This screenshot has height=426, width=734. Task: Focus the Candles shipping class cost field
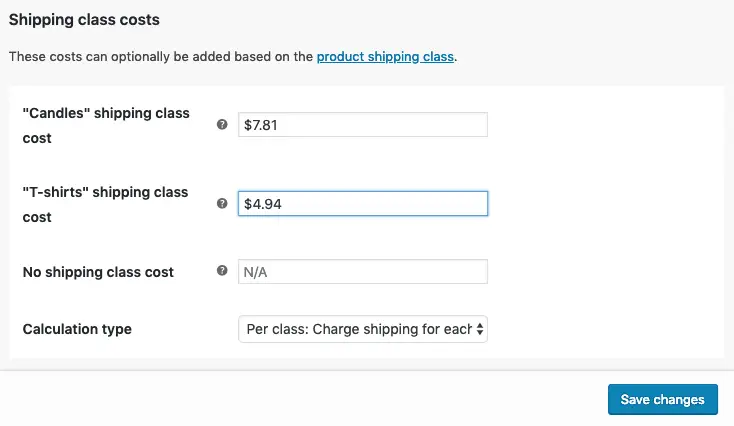[x=363, y=125]
